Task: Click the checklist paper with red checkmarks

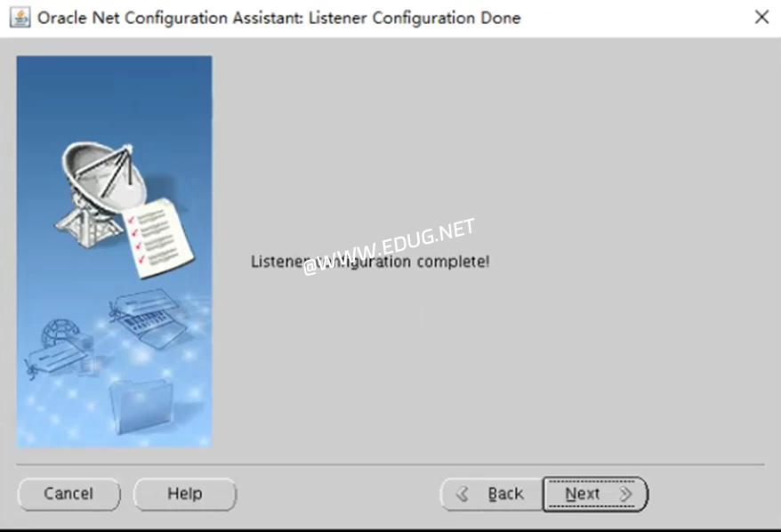Action: point(158,238)
